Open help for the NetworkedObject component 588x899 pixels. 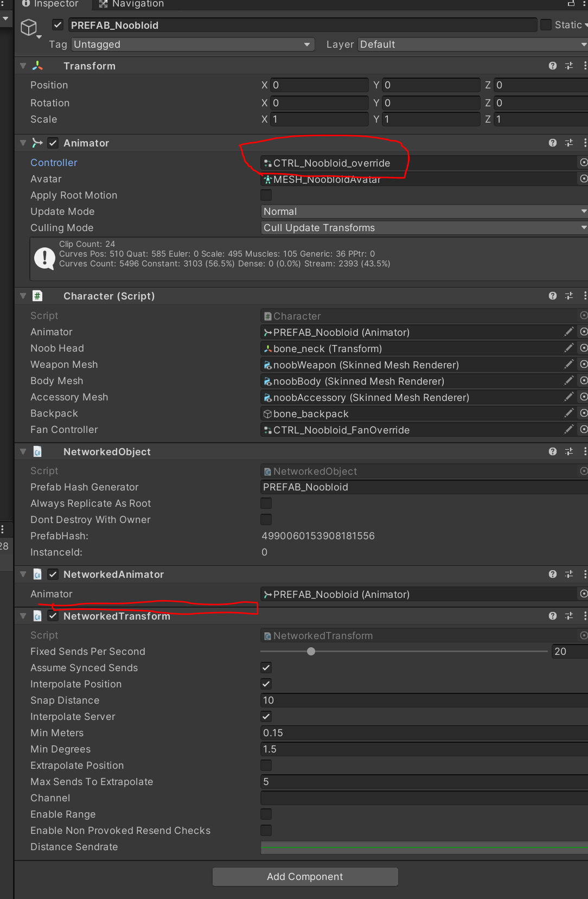click(553, 451)
